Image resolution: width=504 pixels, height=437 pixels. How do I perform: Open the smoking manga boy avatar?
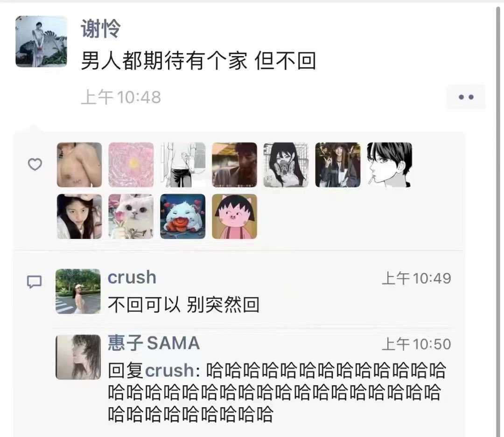(x=389, y=165)
